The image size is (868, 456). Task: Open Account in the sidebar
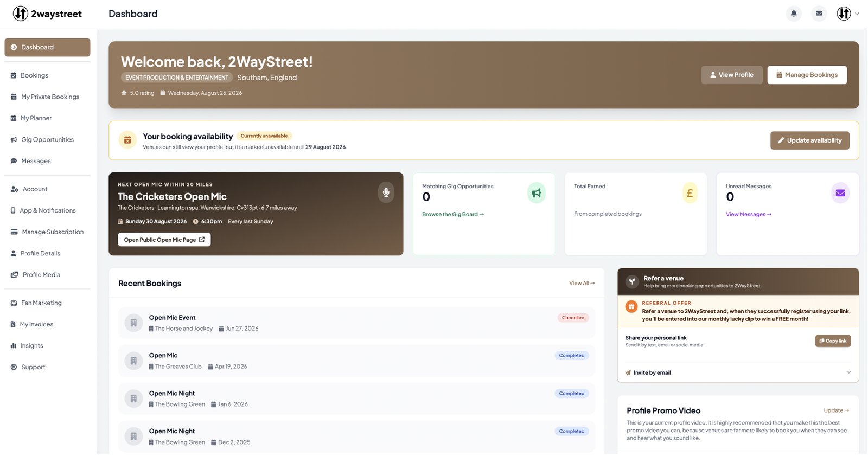[x=47, y=189]
